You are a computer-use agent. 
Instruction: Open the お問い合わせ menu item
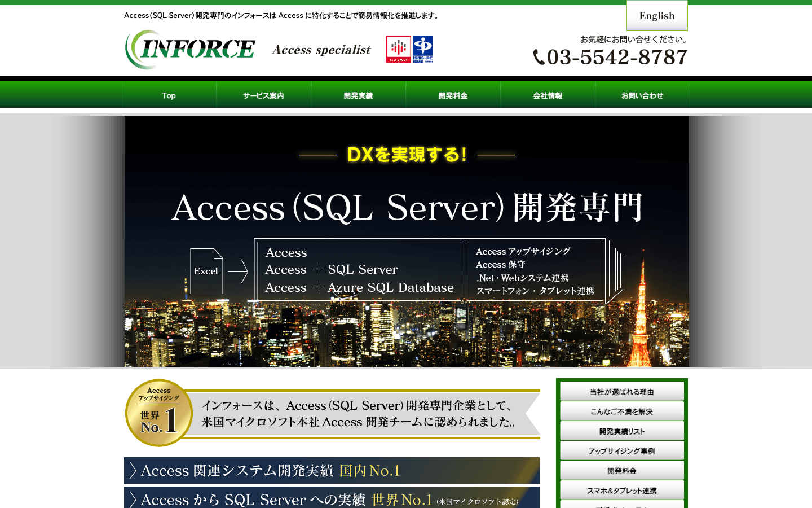[x=642, y=95]
